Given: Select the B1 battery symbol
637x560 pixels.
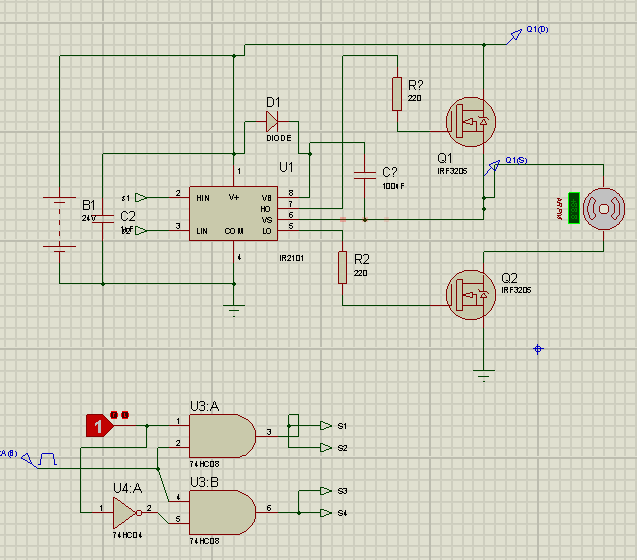Looking at the screenshot, I should (59, 222).
